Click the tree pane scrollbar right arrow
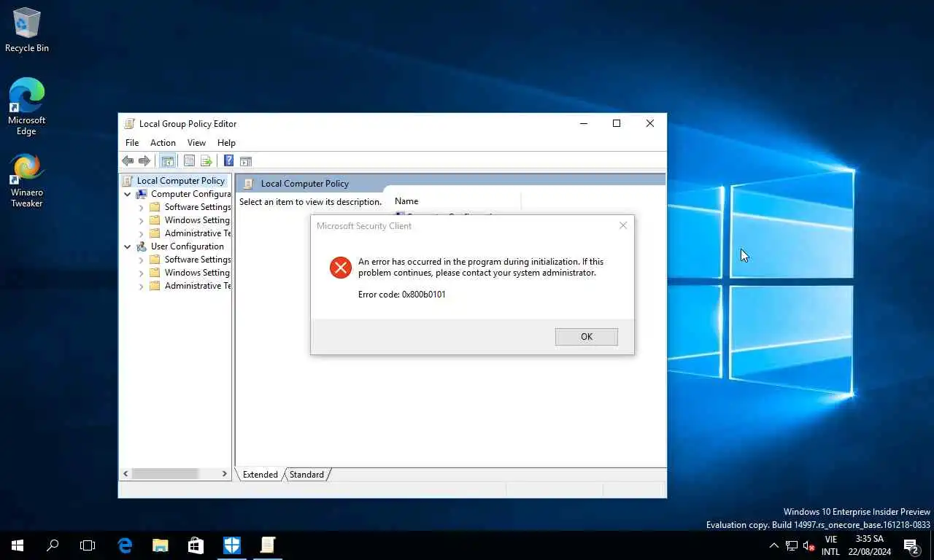This screenshot has width=934, height=560. (x=224, y=474)
